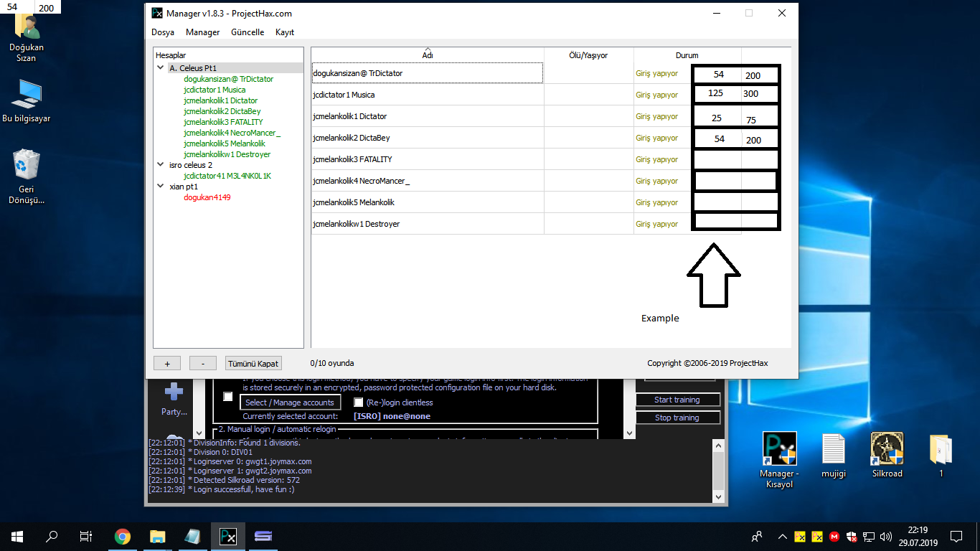
Task: Click the ProjectHax Px taskbar icon
Action: (x=228, y=537)
